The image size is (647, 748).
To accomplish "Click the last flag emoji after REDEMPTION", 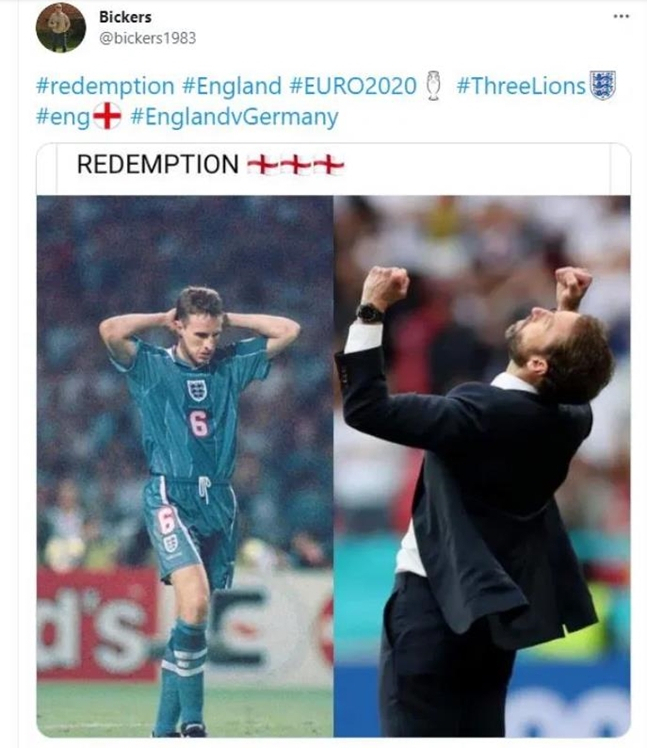I will tap(328, 166).
